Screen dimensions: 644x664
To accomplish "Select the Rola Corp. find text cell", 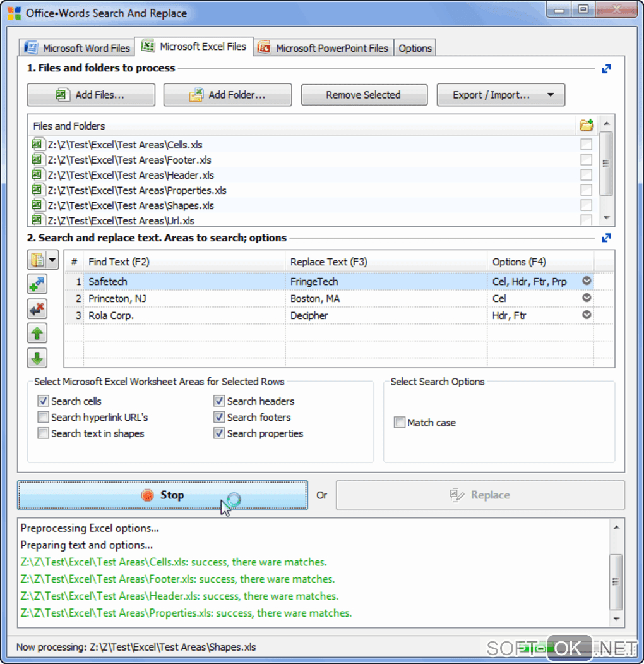I will click(184, 315).
